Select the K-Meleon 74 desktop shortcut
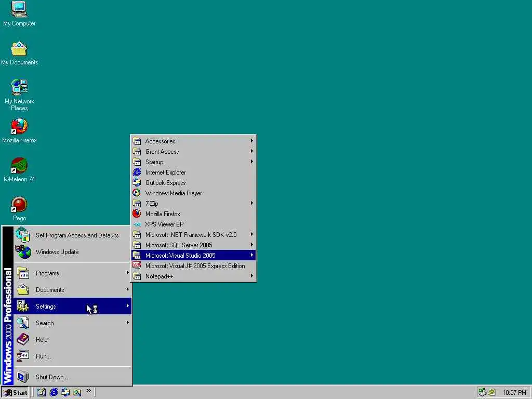The width and height of the screenshot is (532, 399). 19,170
